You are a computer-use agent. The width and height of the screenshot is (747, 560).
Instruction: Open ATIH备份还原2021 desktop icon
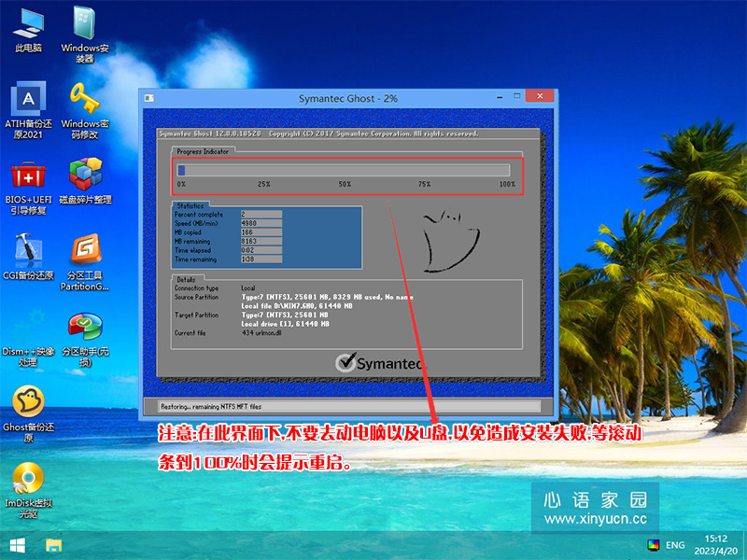coord(29,110)
